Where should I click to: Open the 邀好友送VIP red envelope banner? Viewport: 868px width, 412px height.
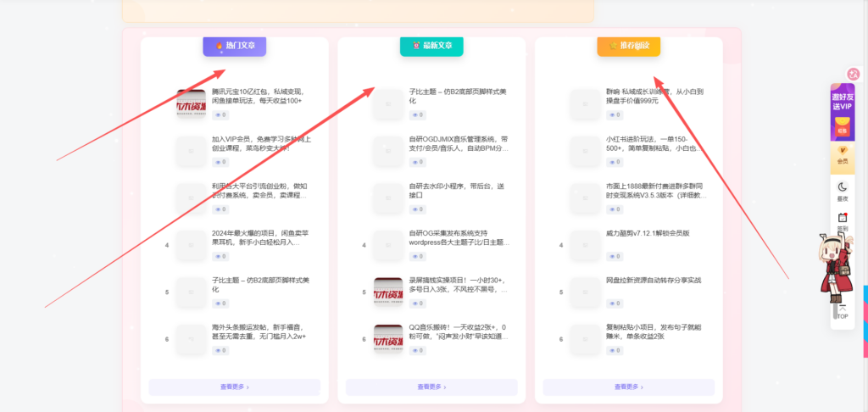pos(842,113)
